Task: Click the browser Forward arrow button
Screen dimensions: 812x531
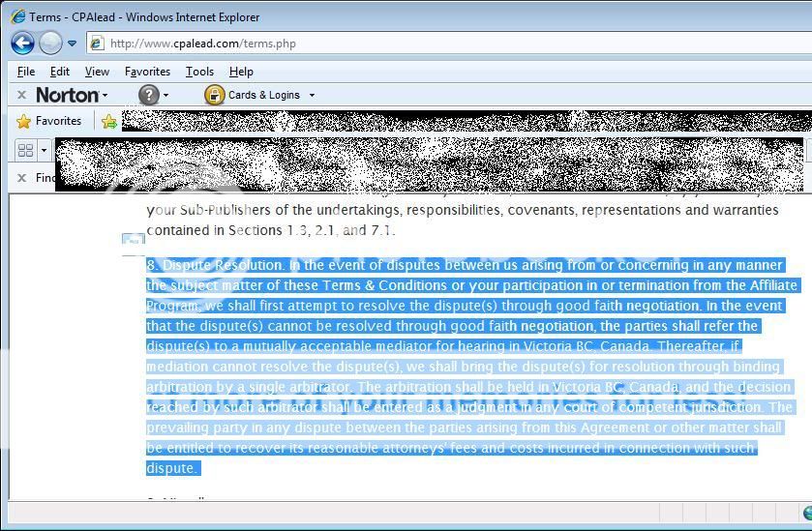Action: point(50,43)
